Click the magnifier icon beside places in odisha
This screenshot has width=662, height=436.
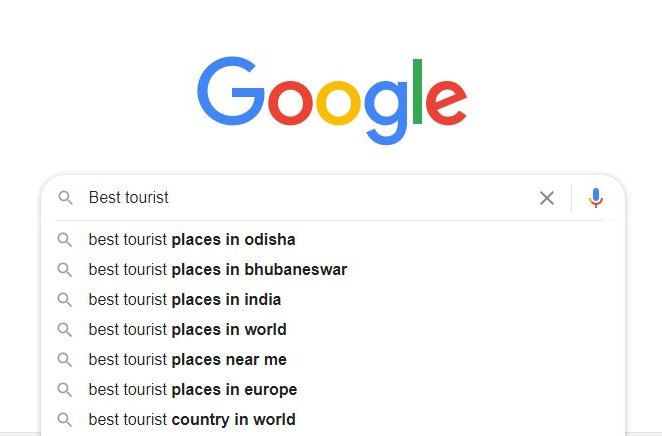[x=65, y=240]
